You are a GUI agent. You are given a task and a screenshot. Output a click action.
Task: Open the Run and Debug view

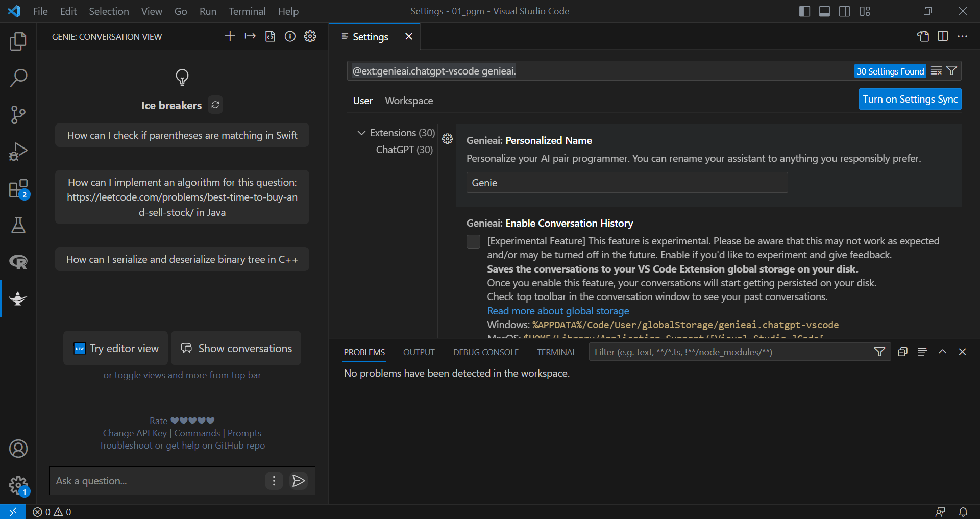(18, 151)
